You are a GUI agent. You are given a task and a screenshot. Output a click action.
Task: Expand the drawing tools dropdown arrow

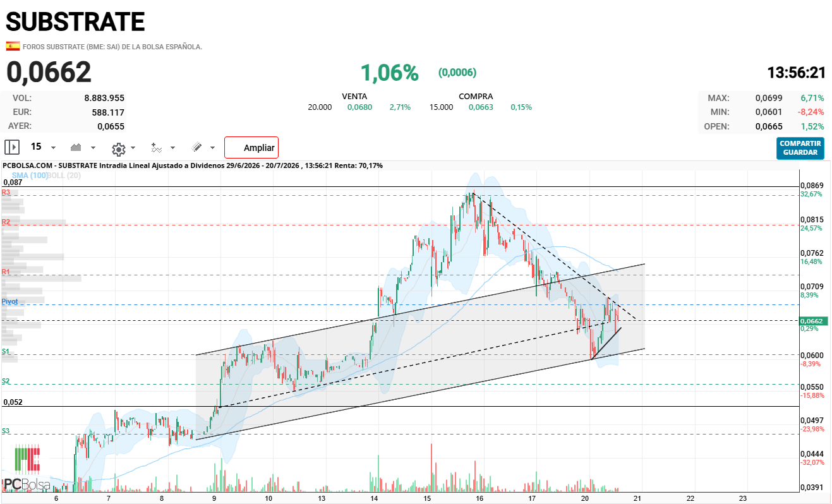coord(212,148)
